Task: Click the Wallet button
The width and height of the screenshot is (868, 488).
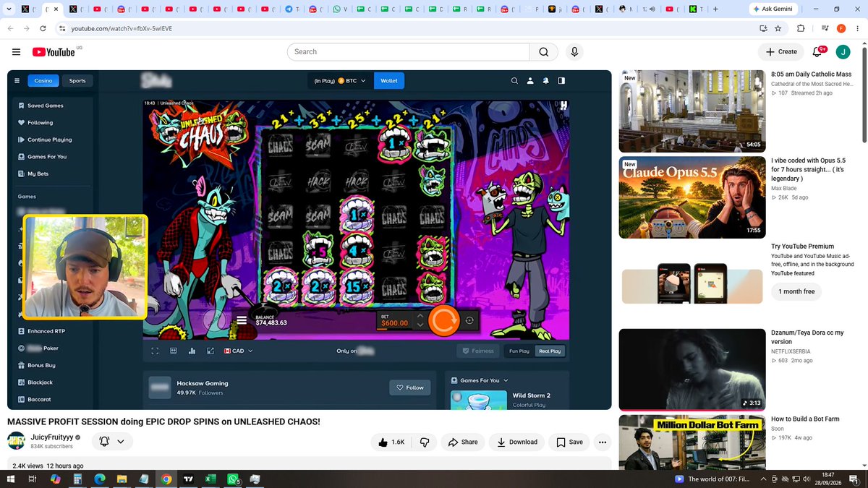Action: coord(389,81)
